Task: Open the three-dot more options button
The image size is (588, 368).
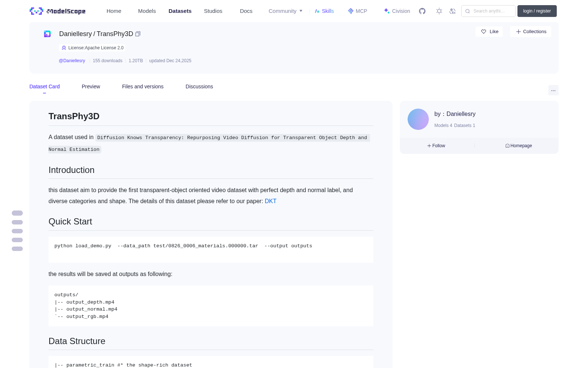Action: pos(553,90)
